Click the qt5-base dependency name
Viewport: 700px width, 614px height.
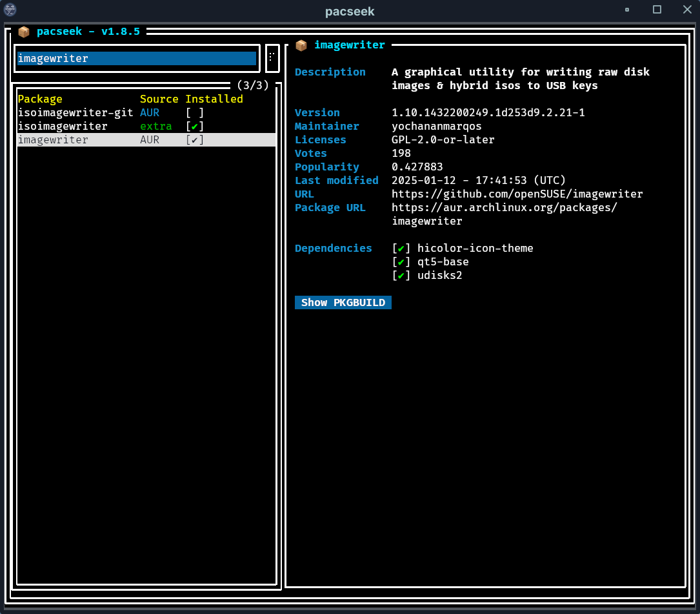tap(443, 262)
